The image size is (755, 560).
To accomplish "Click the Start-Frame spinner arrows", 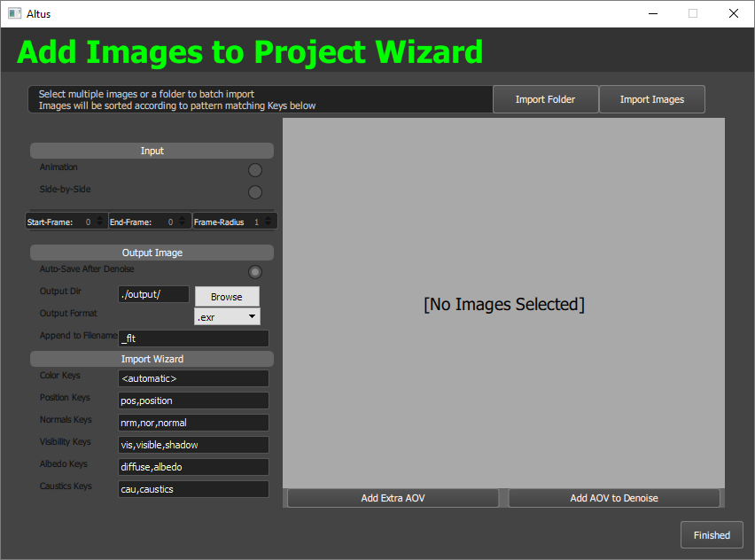I will tap(99, 221).
